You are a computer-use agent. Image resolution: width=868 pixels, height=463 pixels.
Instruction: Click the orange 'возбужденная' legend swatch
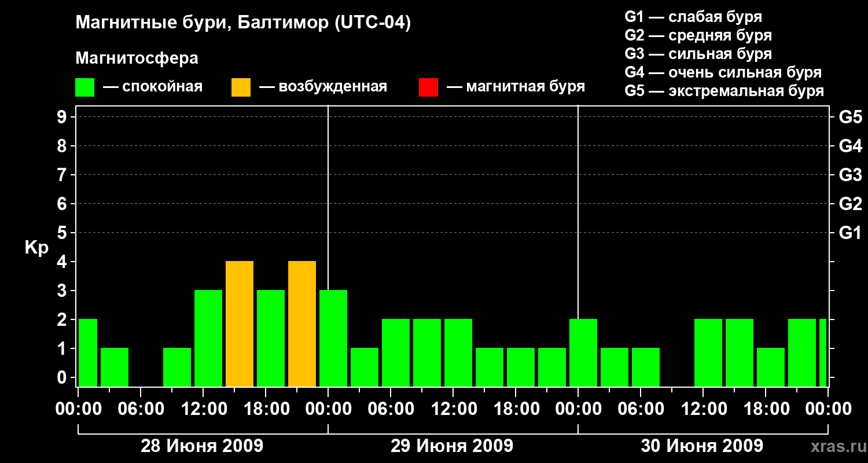point(241,87)
